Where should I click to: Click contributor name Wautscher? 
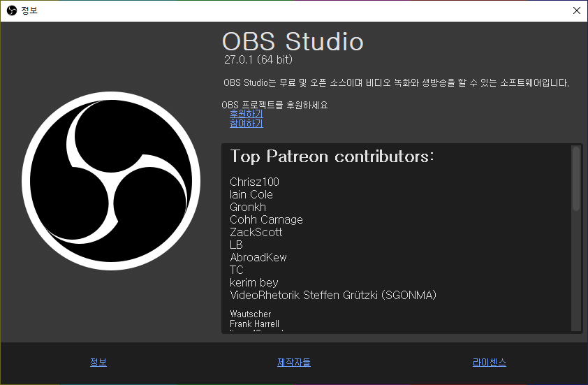(x=250, y=314)
